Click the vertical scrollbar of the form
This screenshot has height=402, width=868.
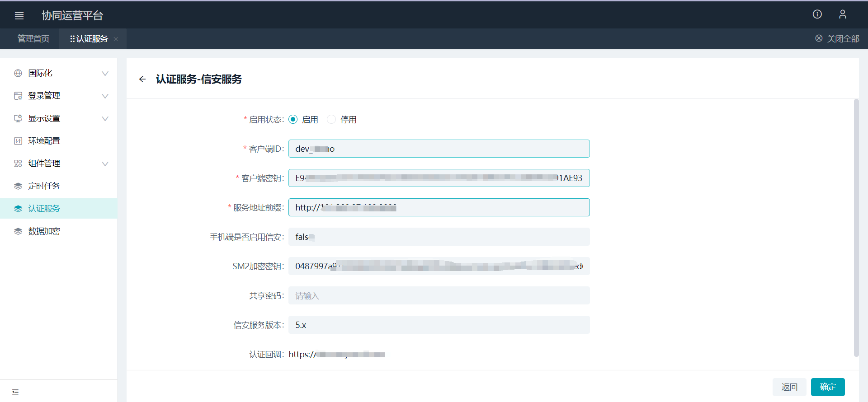pos(856,226)
